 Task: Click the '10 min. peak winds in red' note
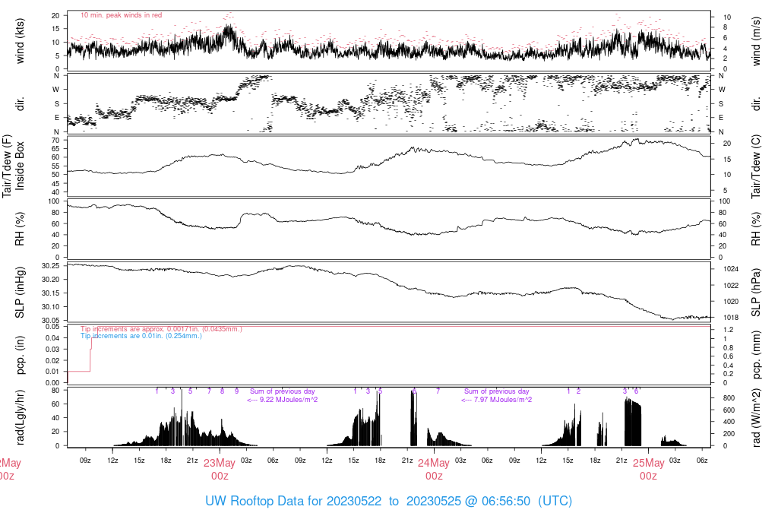[121, 15]
